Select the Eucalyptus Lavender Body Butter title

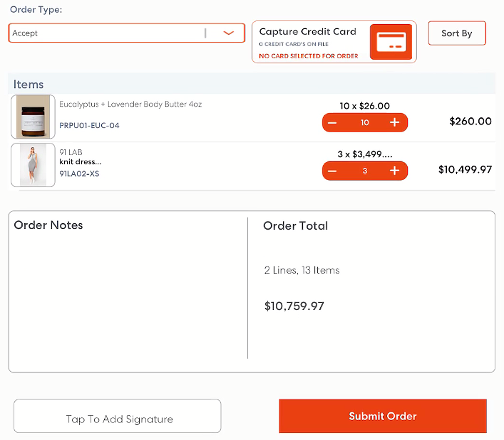(130, 104)
